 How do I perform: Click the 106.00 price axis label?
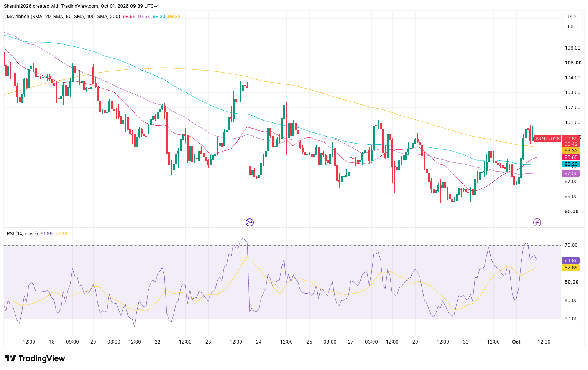[x=573, y=48]
